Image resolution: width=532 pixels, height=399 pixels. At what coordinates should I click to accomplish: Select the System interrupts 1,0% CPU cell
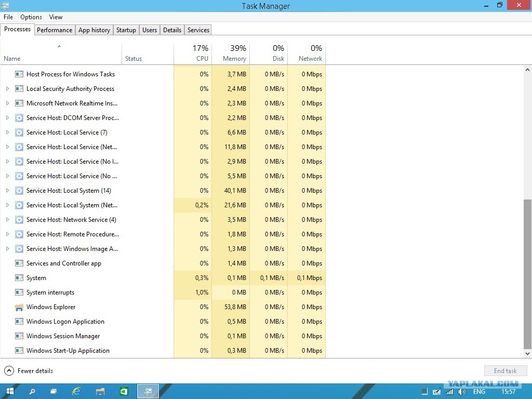pos(193,292)
